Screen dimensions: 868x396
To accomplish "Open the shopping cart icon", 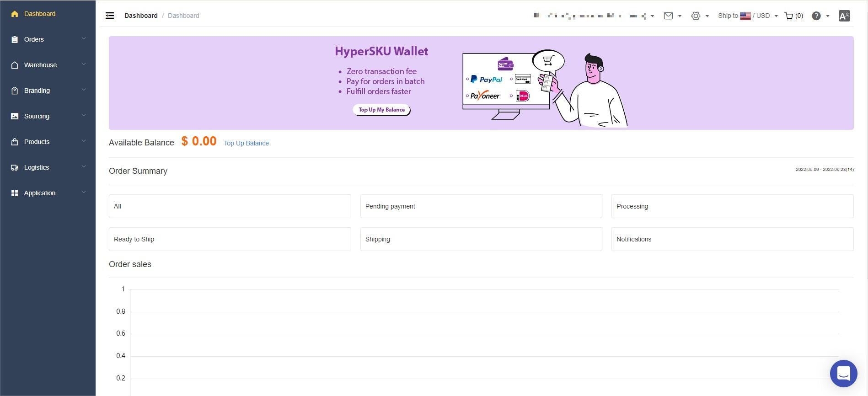I will pyautogui.click(x=789, y=16).
